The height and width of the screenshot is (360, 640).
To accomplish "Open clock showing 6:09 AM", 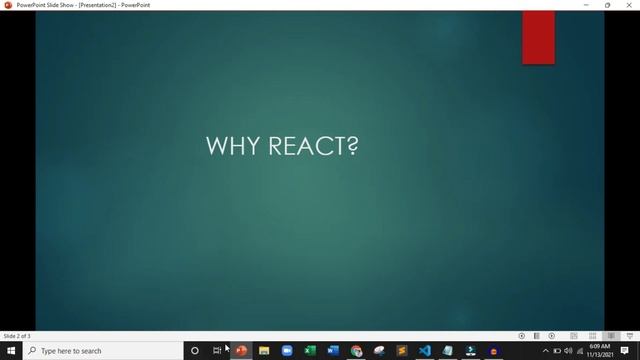I will point(600,351).
